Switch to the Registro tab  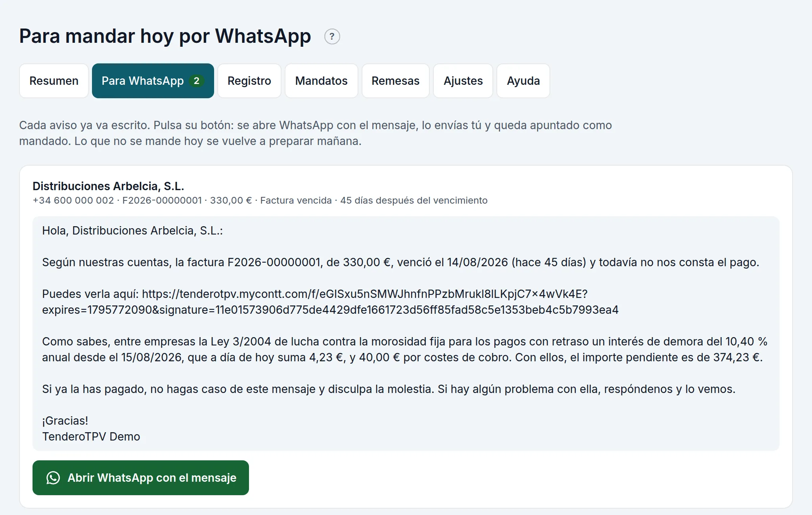(249, 81)
